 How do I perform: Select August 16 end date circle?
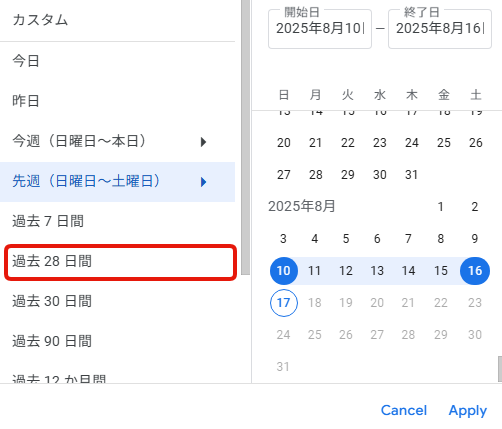point(475,271)
